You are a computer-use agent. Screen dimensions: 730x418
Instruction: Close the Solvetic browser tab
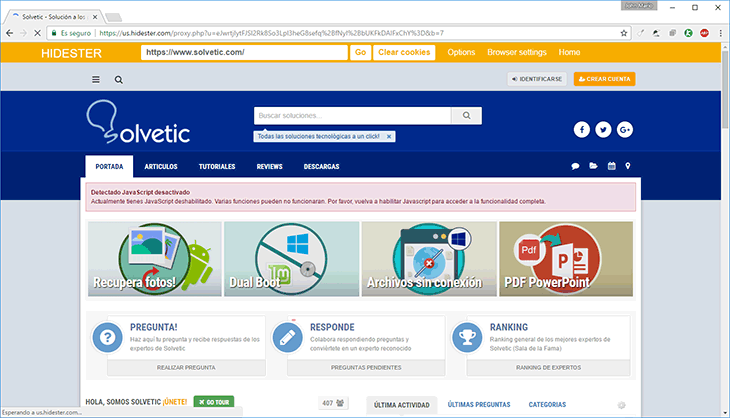tap(95, 17)
